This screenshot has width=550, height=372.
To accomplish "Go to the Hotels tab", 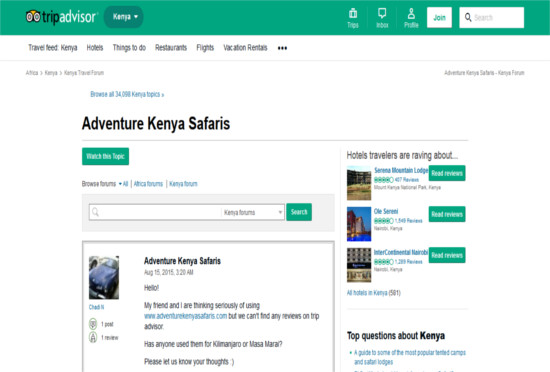I will (95, 48).
